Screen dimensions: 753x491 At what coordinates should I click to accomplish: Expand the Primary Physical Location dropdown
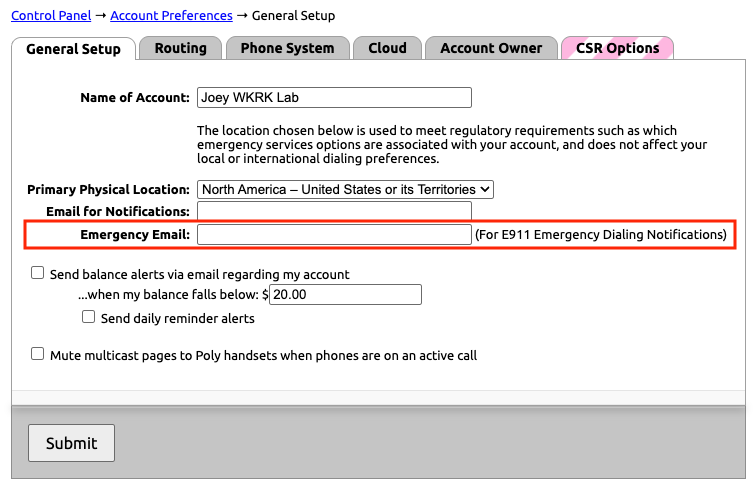click(345, 189)
